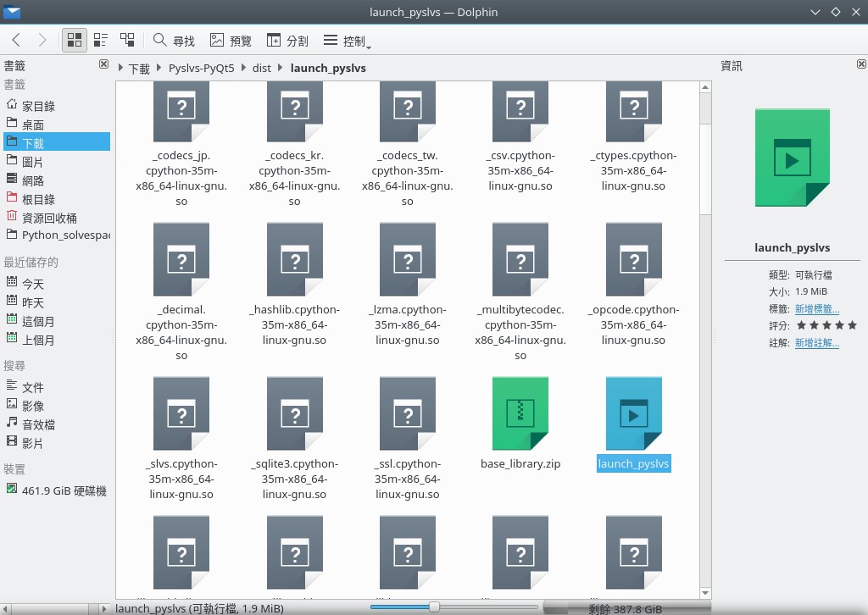
Task: Expand the breadcrumb arrow before 下載
Action: point(120,68)
